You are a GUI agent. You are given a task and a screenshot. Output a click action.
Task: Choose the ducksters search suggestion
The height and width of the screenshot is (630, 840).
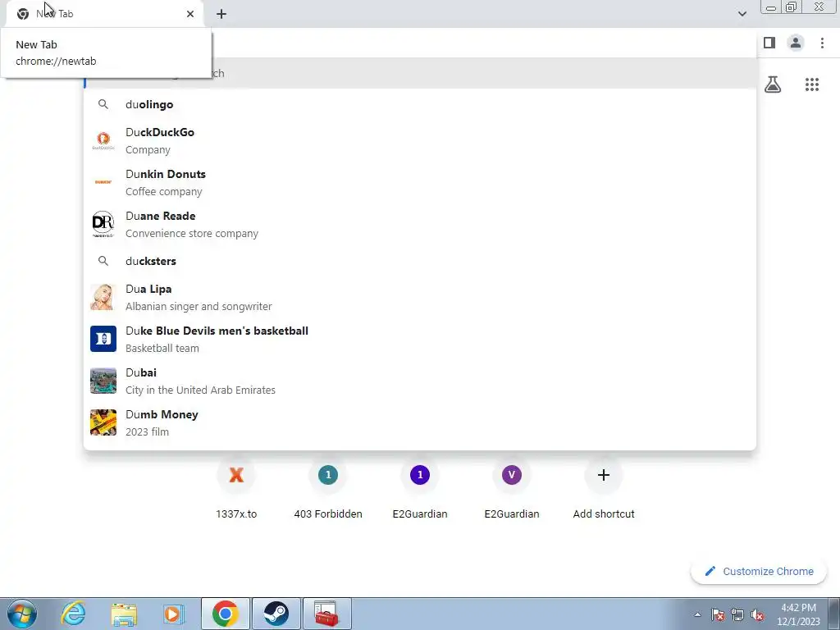pos(420,261)
